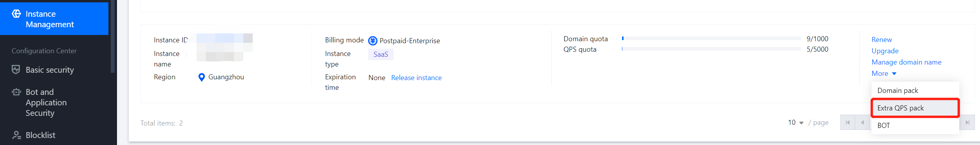Viewport: 980px width, 145px height.
Task: Click the Blocklist person icon
Action: [x=16, y=135]
